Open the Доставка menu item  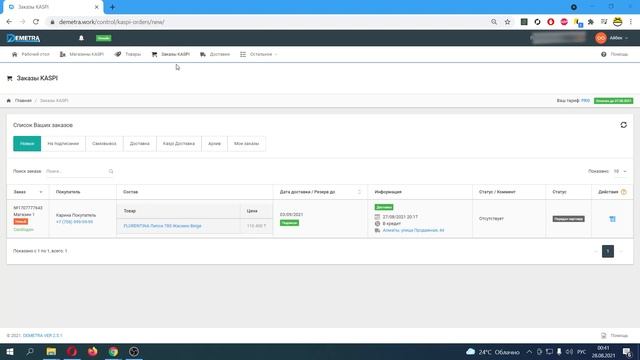215,54
